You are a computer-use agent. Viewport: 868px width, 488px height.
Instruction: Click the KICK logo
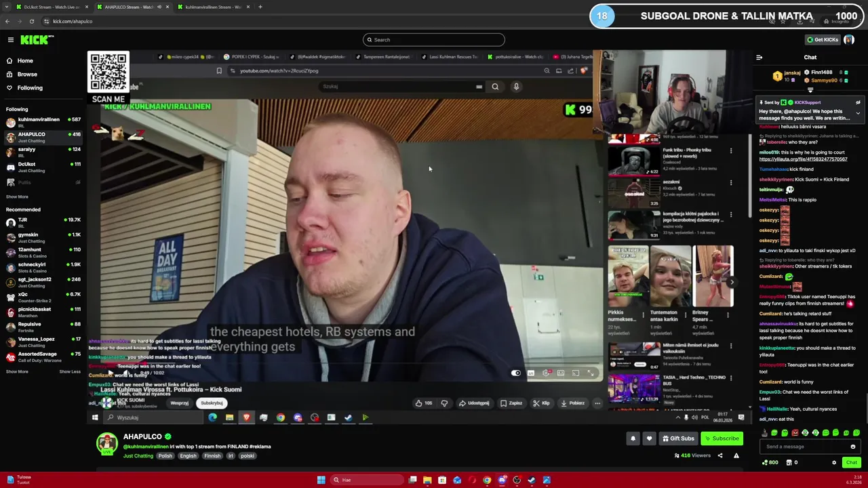pos(35,40)
